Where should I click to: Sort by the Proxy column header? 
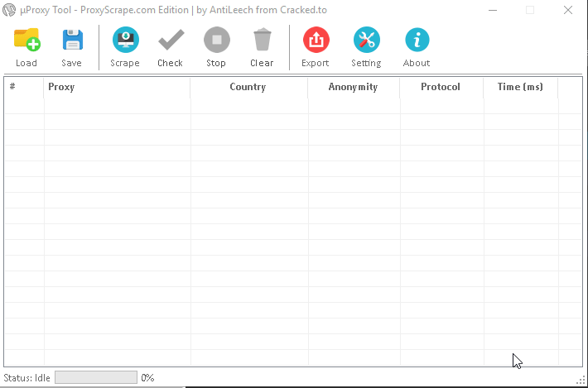[x=117, y=87]
